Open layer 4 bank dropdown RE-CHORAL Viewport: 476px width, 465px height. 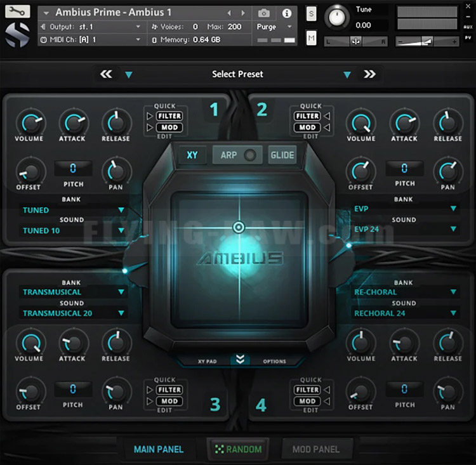(405, 292)
